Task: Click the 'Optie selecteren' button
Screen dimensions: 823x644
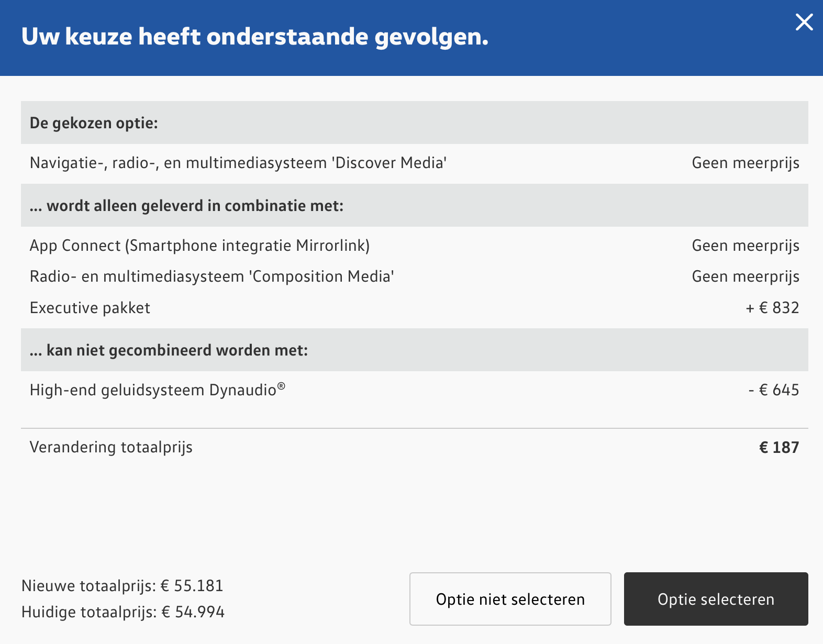Action: pos(716,599)
